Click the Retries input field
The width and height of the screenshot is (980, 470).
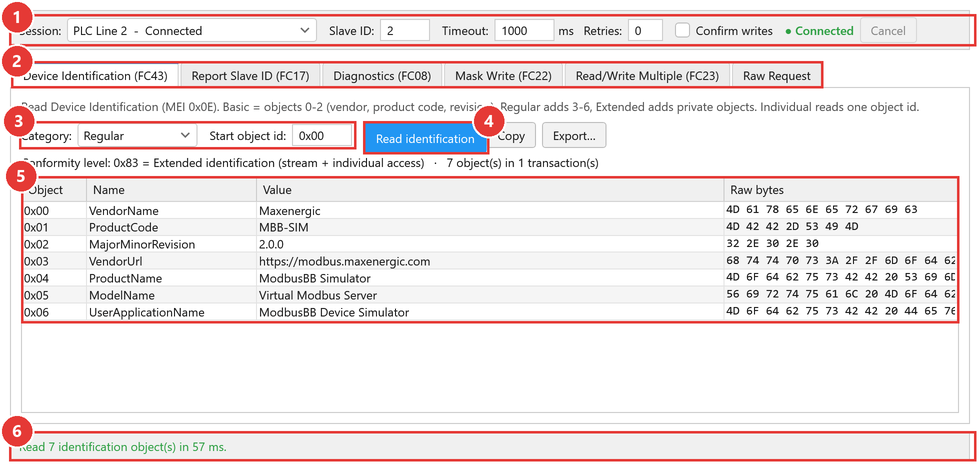point(645,31)
